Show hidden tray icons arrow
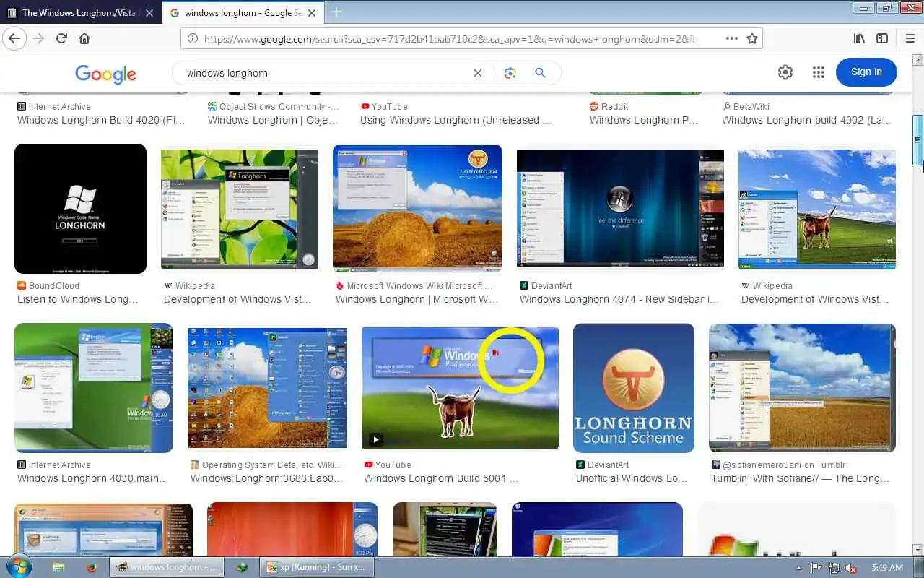 click(x=798, y=568)
